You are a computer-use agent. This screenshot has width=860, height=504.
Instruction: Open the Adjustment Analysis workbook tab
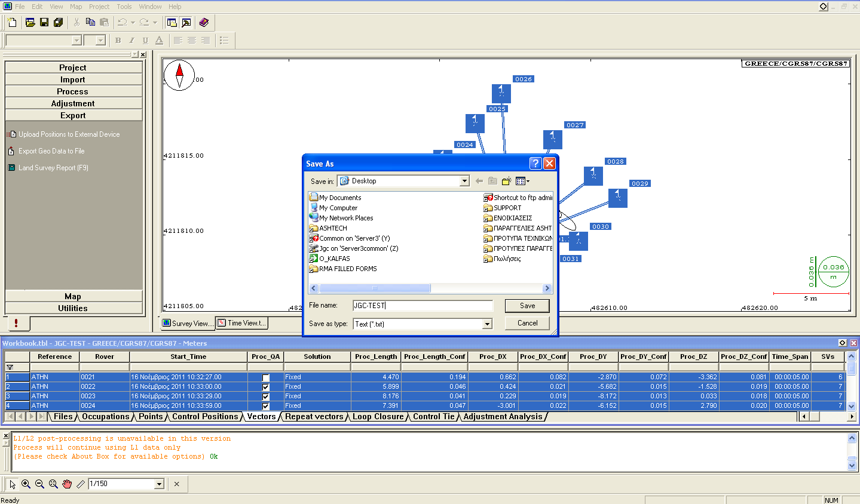[503, 417]
